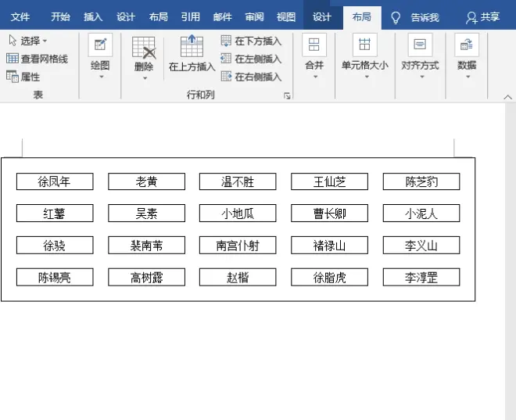Click the 绘图 draw table icon
Image resolution: width=516 pixels, height=420 pixels.
coord(100,45)
